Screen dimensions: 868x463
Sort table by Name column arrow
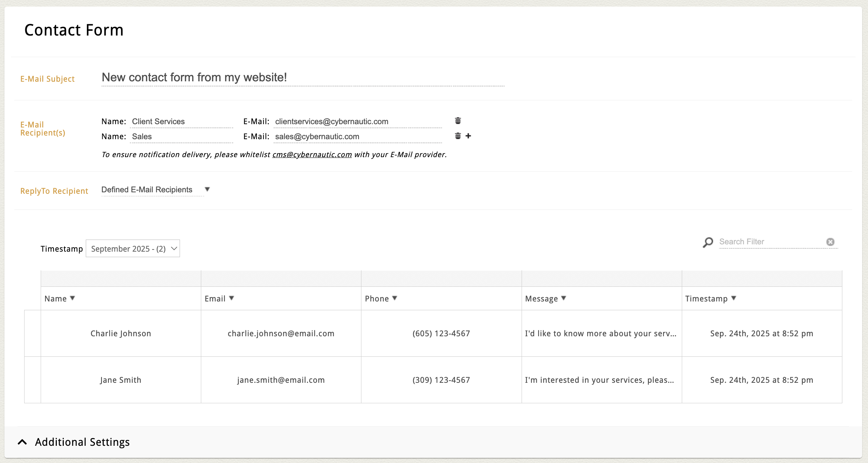pyautogui.click(x=72, y=298)
